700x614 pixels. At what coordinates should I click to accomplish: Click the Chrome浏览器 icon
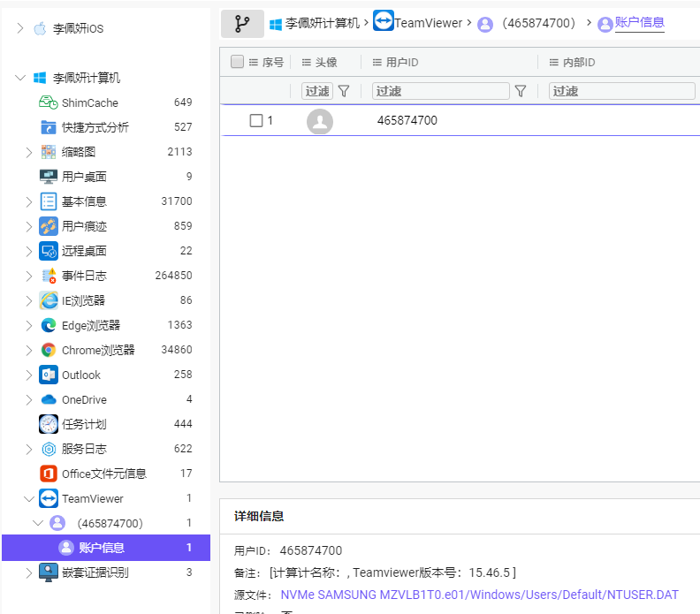pyautogui.click(x=49, y=350)
